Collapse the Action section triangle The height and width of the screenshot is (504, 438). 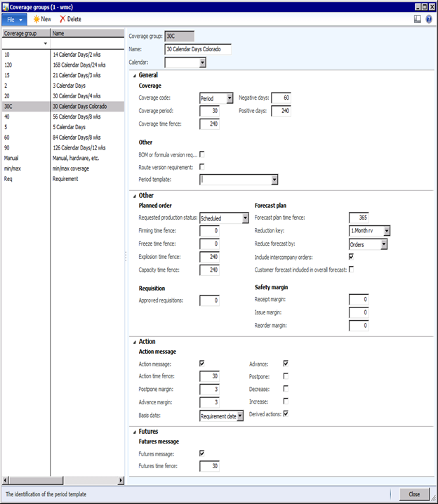point(133,342)
